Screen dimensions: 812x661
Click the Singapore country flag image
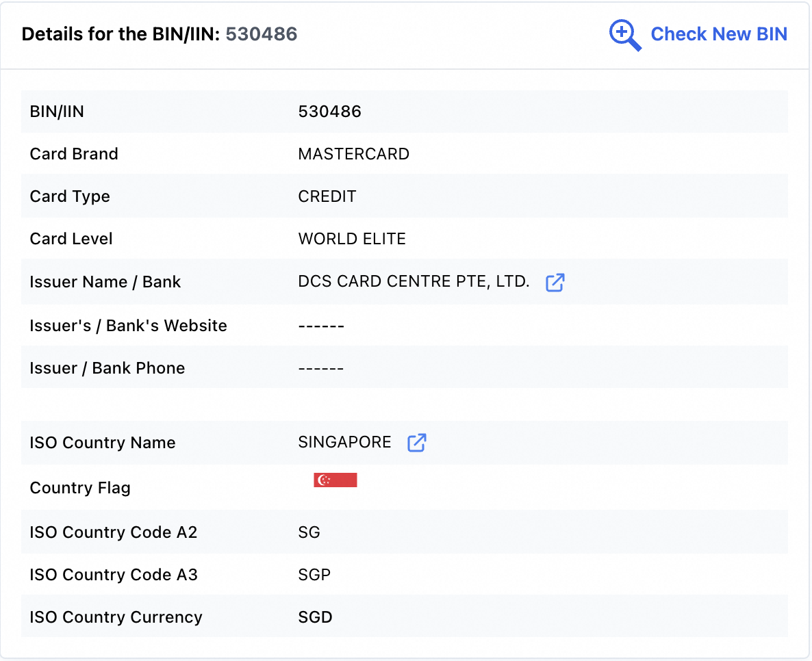pos(335,480)
